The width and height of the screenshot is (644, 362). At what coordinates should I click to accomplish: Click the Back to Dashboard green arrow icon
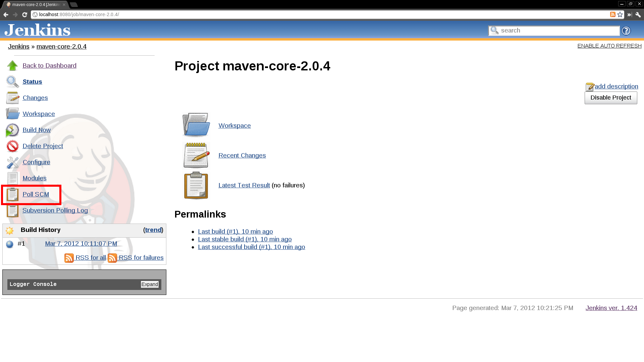pyautogui.click(x=12, y=66)
